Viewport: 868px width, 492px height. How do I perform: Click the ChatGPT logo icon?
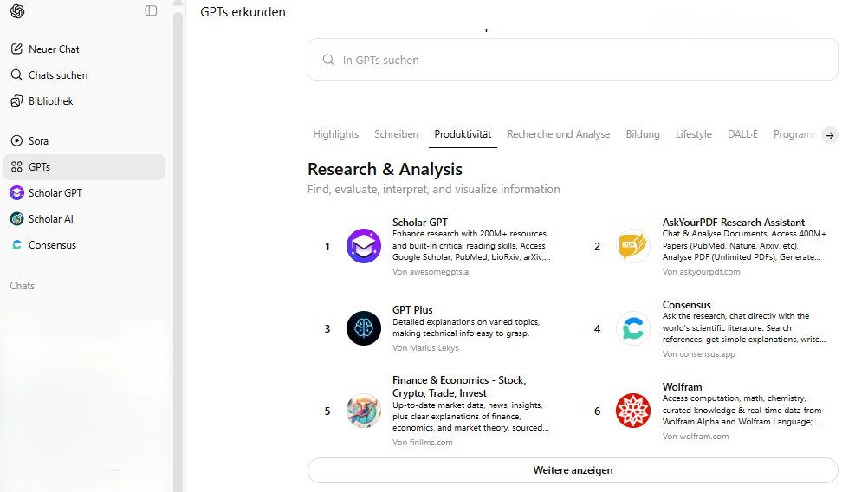point(17,11)
